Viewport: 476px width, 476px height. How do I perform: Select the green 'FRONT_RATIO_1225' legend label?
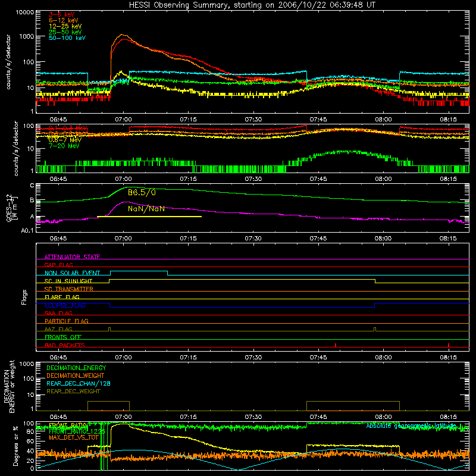77,431
